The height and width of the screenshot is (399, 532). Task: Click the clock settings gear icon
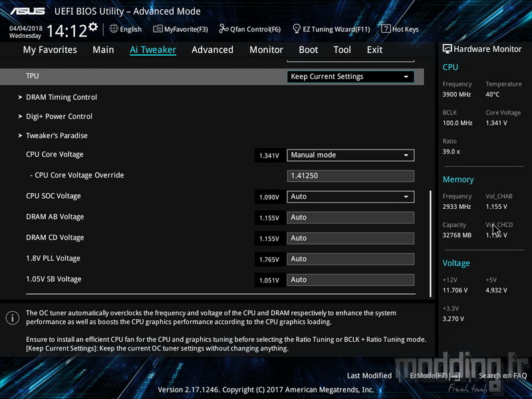click(93, 27)
